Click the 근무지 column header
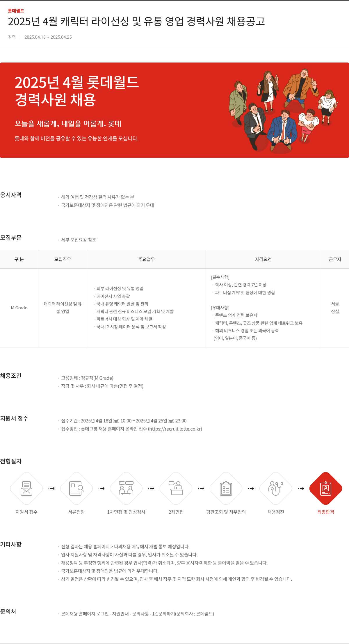This screenshot has height=644, width=349. [x=335, y=259]
